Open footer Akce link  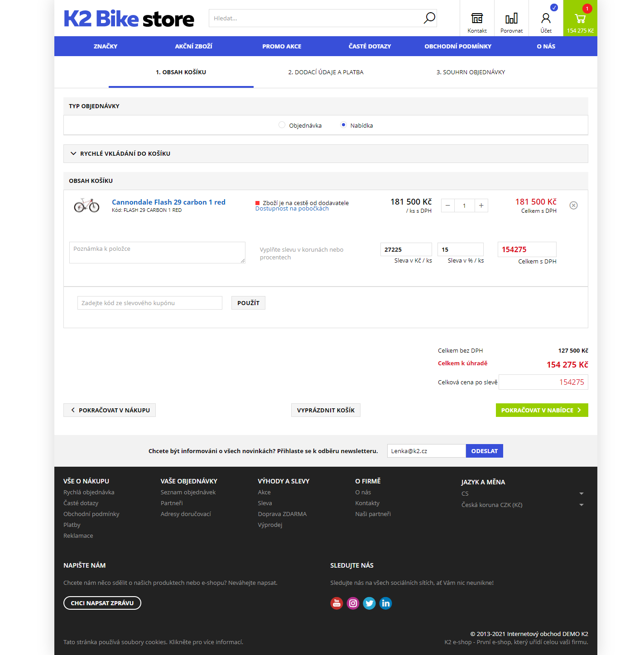point(264,492)
